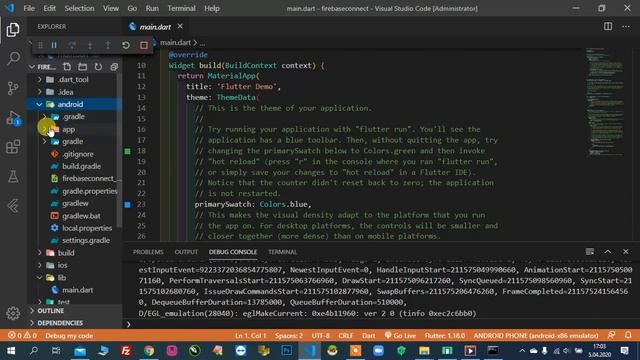Viewport: 640px width, 360px height.
Task: Click the code minimap overview
Action: (606, 102)
